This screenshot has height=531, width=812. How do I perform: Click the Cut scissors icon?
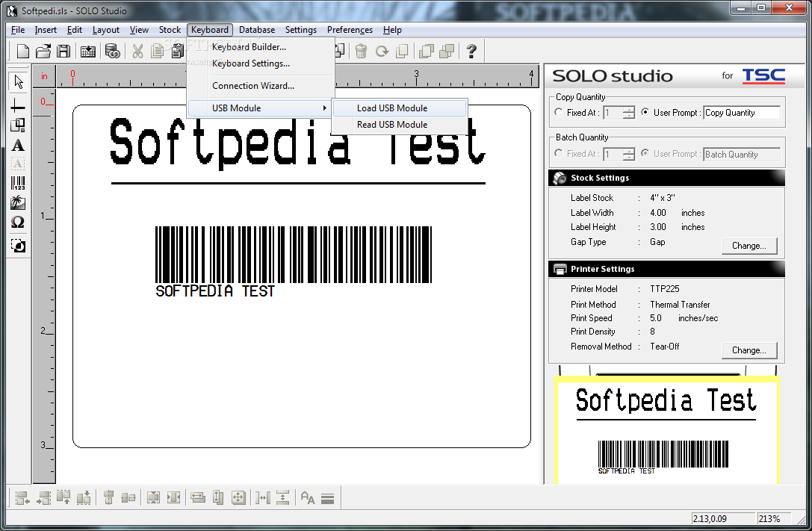137,51
